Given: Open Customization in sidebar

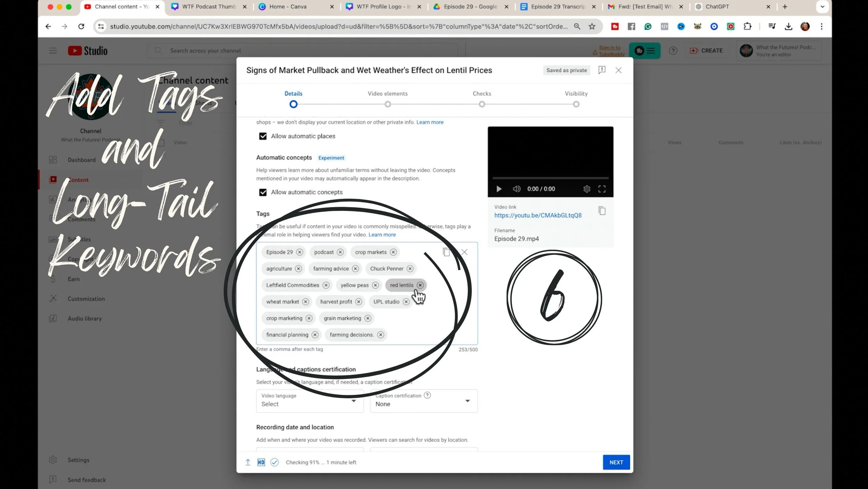Looking at the screenshot, I should [x=86, y=299].
